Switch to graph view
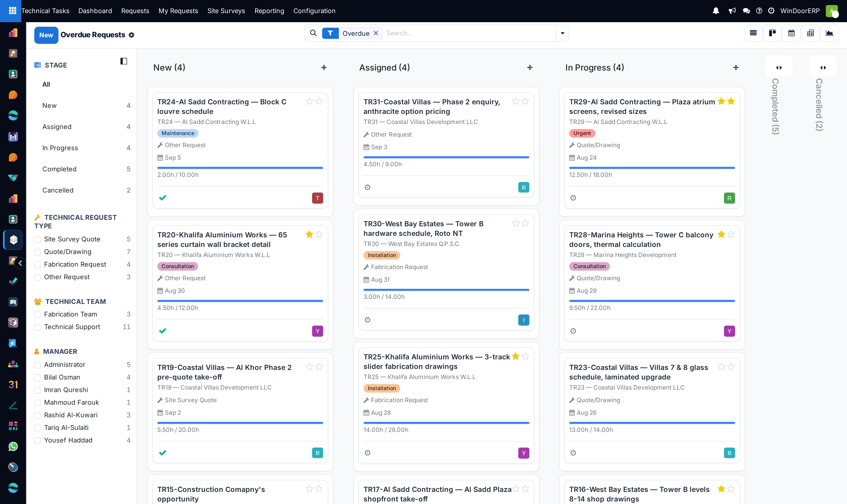The width and height of the screenshot is (847, 504). click(829, 33)
